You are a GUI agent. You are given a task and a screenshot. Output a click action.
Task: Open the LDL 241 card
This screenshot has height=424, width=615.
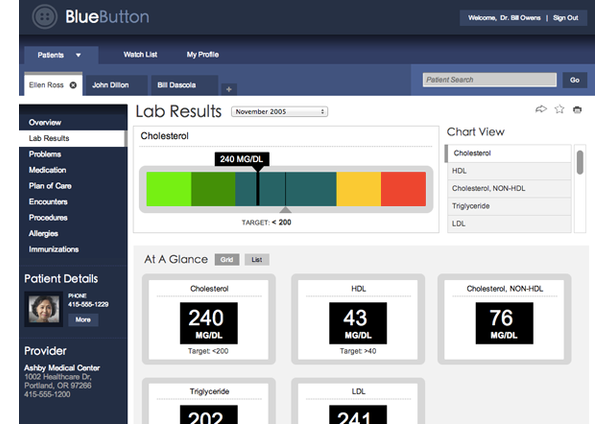click(358, 401)
